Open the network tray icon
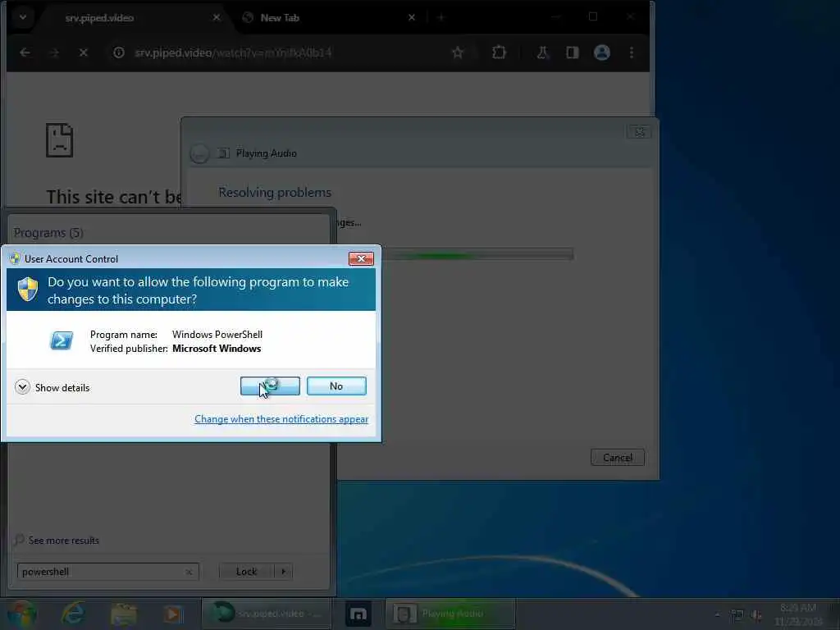The height and width of the screenshot is (630, 840). [737, 615]
